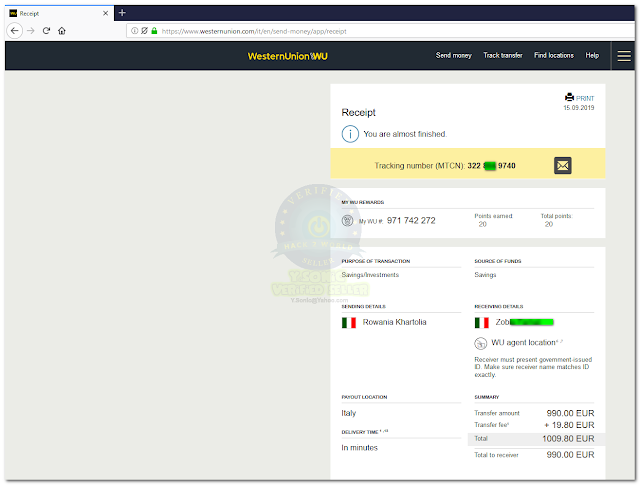Focus the westernunion.com address bar
Screen dimensions: 640x485
[382, 31]
